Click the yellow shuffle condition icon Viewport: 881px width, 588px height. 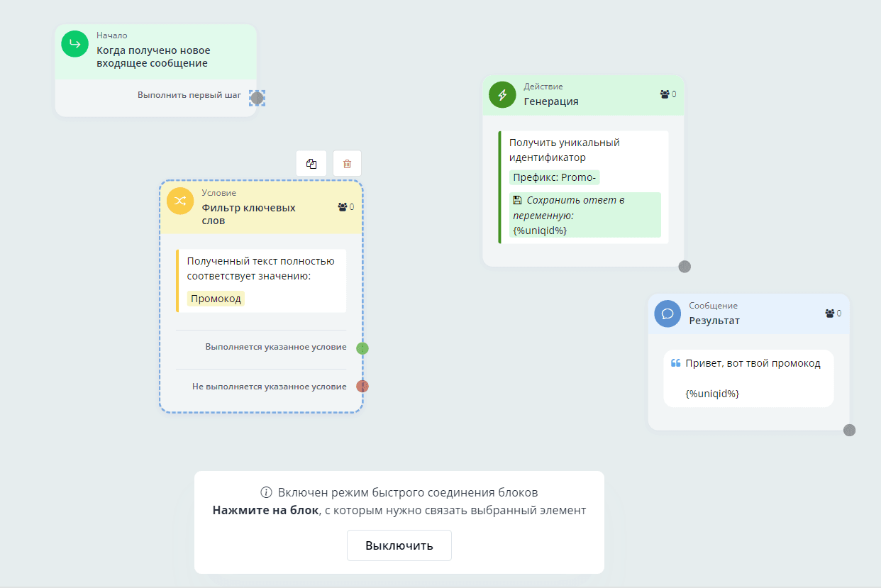coord(180,201)
